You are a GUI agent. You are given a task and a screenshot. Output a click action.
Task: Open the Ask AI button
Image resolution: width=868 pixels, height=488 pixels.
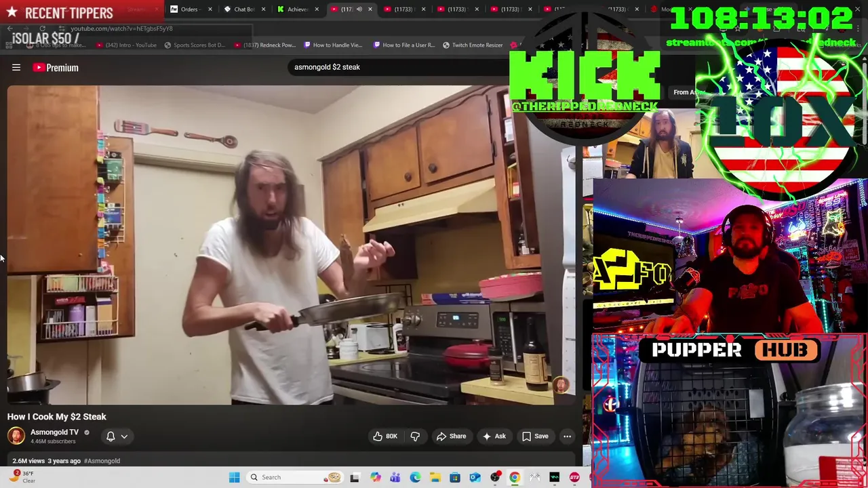[494, 436]
